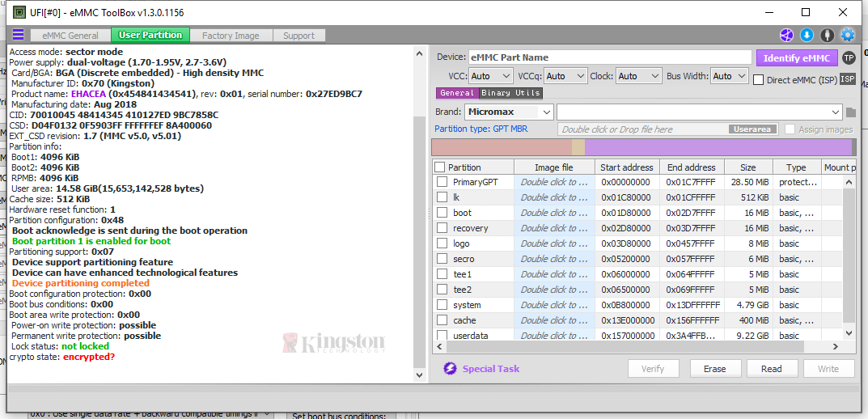The image size is (868, 419).
Task: Check the lk partition checkbox
Action: click(442, 197)
